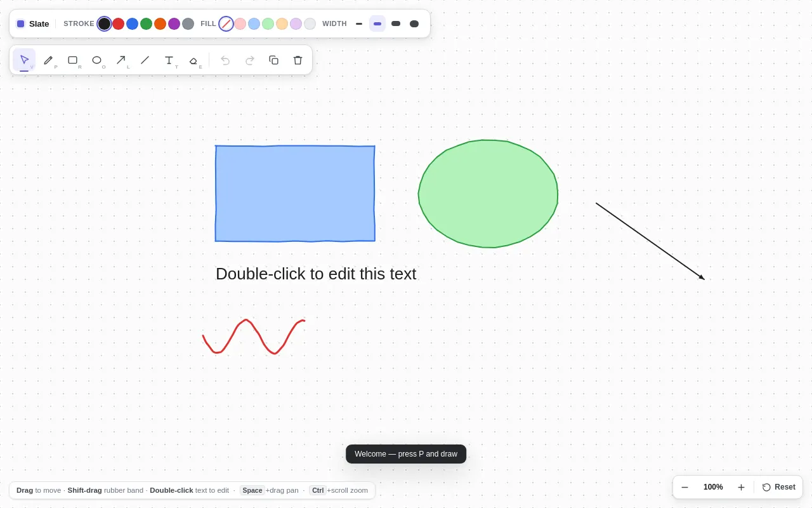Set stroke color to red
The image size is (812, 508).
118,23
